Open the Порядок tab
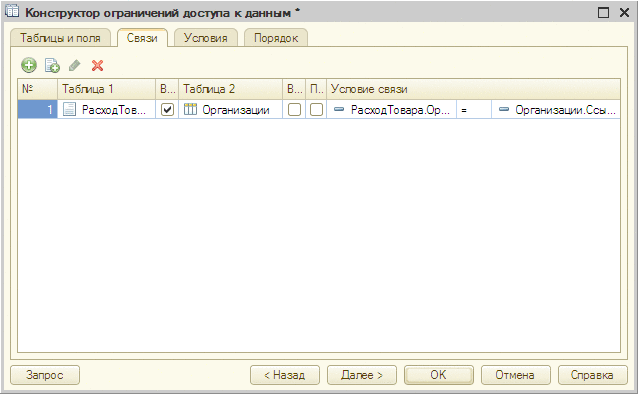Viewport: 638px width, 394px height. click(276, 38)
